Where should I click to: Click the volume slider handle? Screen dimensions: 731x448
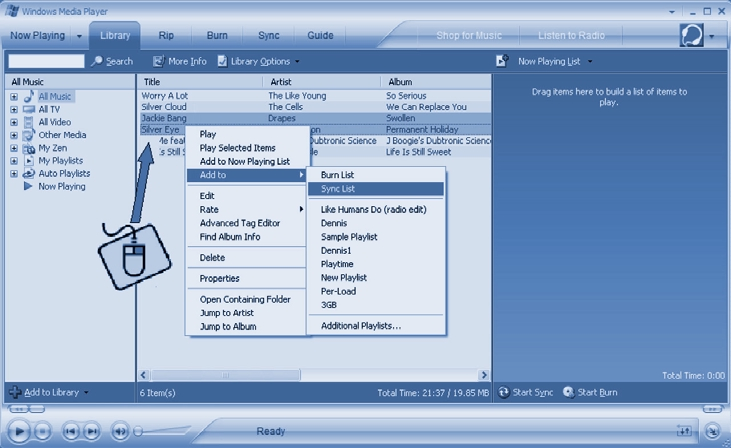(x=138, y=431)
